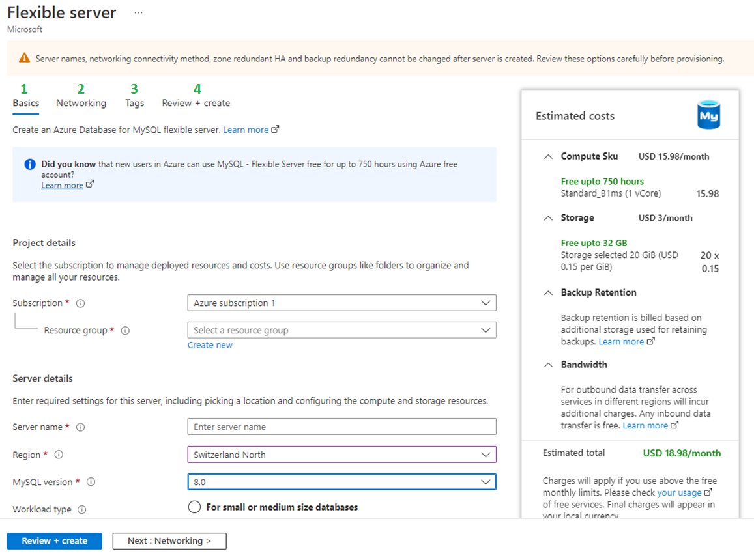Click the info icon beside Server name
Image resolution: width=754 pixels, height=560 pixels.
81,427
